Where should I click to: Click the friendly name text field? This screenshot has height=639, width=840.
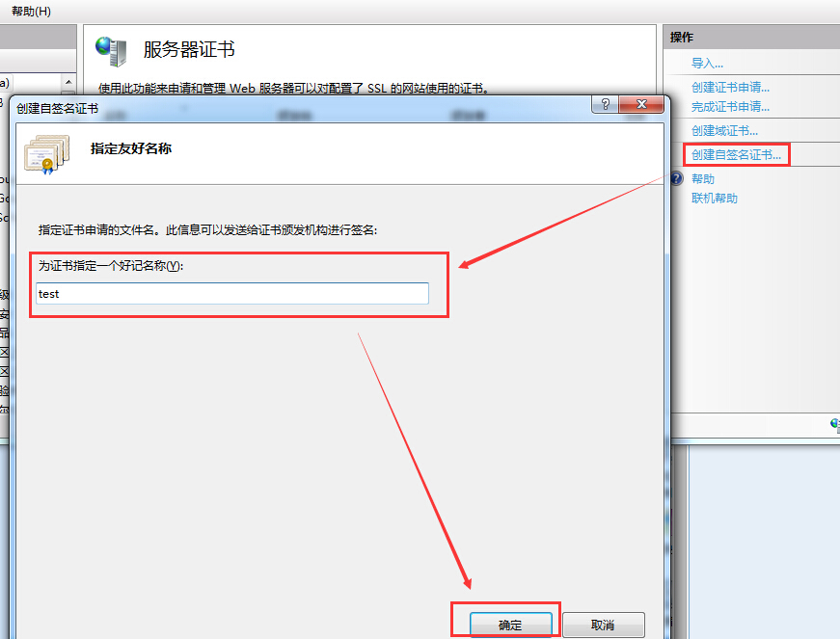[231, 294]
